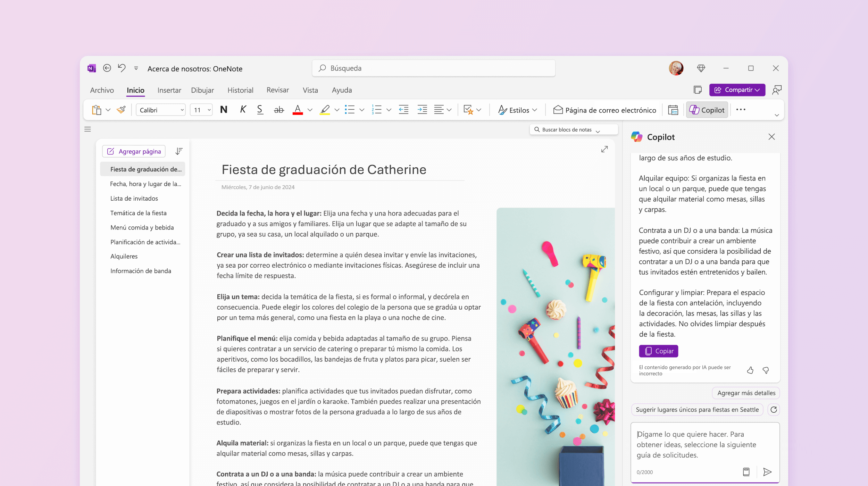This screenshot has width=868, height=486.
Task: Collapse the ribbon with chevron
Action: pos(777,115)
